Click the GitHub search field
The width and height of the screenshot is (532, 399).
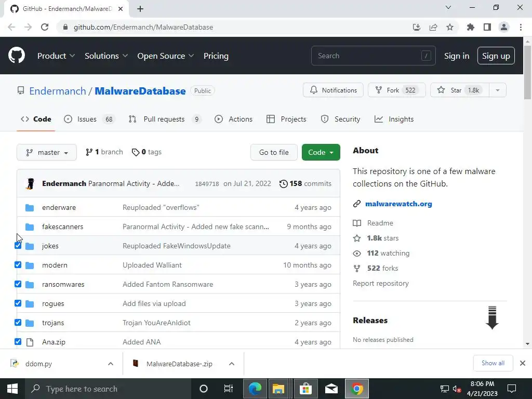pyautogui.click(x=373, y=56)
